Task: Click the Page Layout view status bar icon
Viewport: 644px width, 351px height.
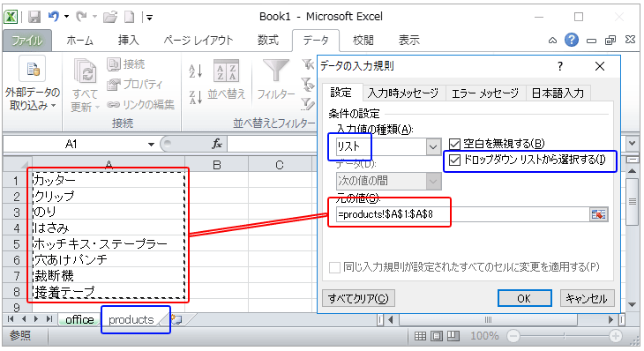Action: point(437,336)
